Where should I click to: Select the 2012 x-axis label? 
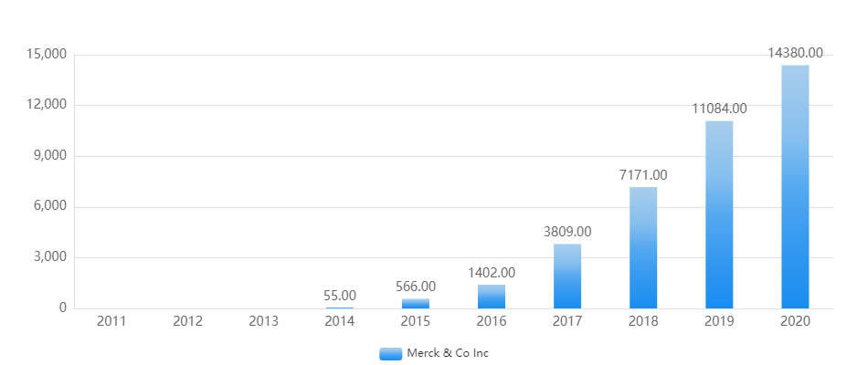pyautogui.click(x=188, y=321)
